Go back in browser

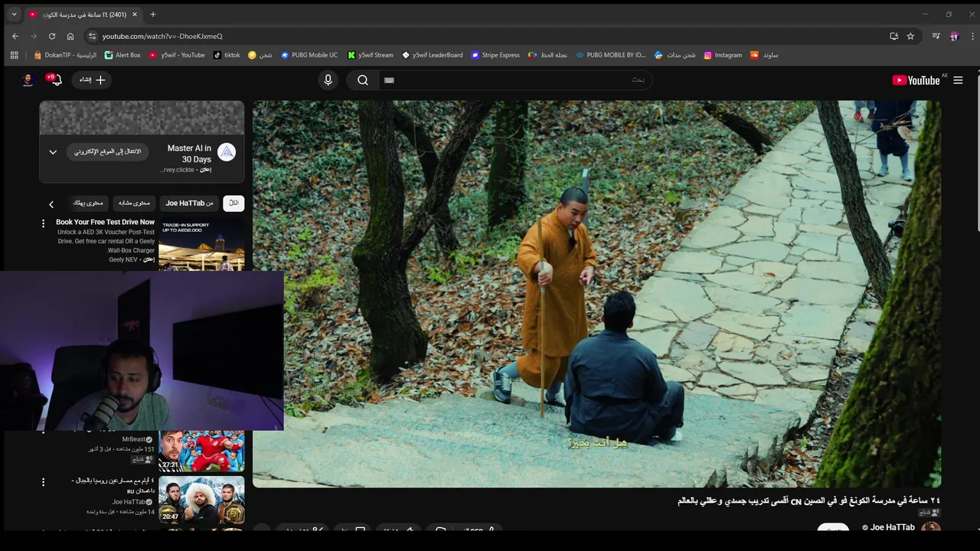(15, 36)
